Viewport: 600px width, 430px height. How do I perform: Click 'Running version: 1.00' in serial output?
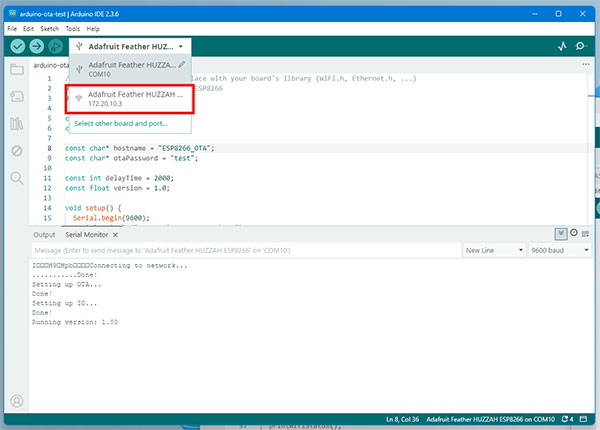pyautogui.click(x=75, y=322)
